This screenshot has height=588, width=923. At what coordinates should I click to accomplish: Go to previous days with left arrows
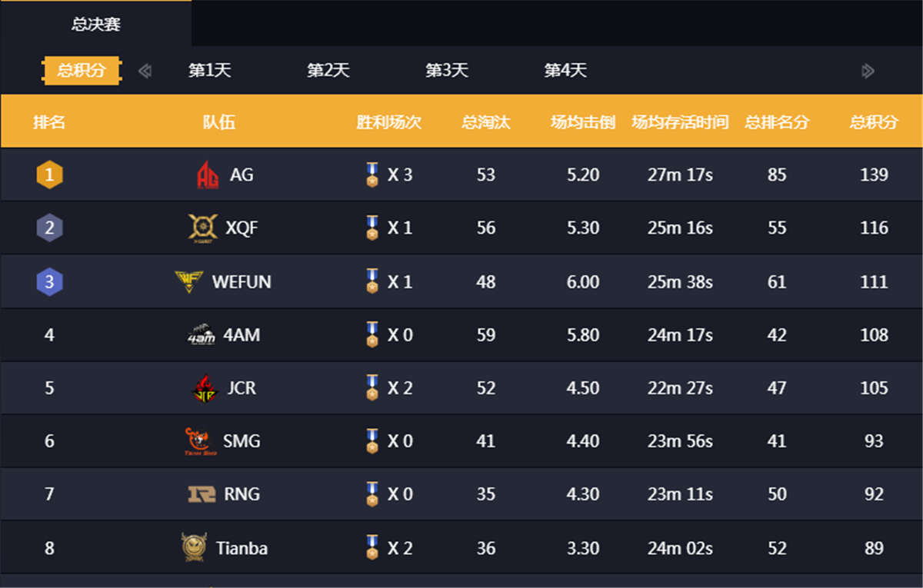tap(145, 71)
